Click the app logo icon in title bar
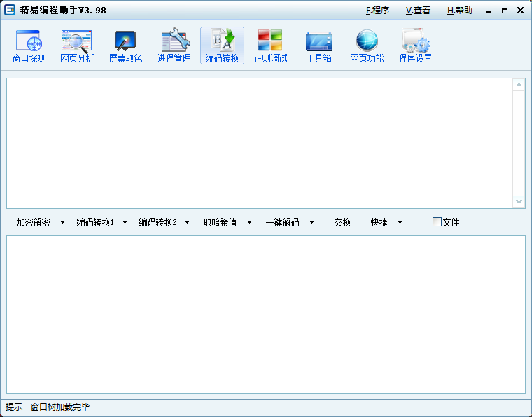The width and height of the screenshot is (532, 417). [10, 11]
